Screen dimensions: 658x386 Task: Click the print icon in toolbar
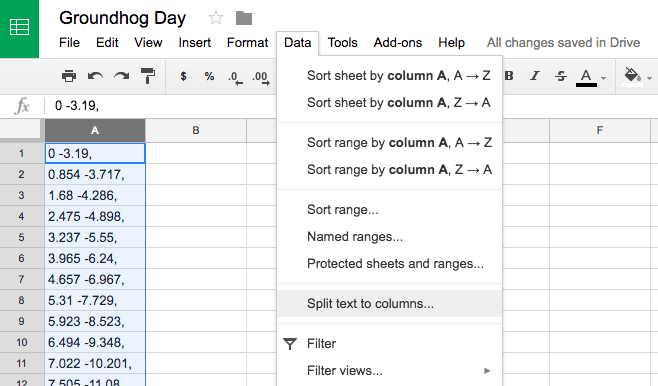click(69, 76)
